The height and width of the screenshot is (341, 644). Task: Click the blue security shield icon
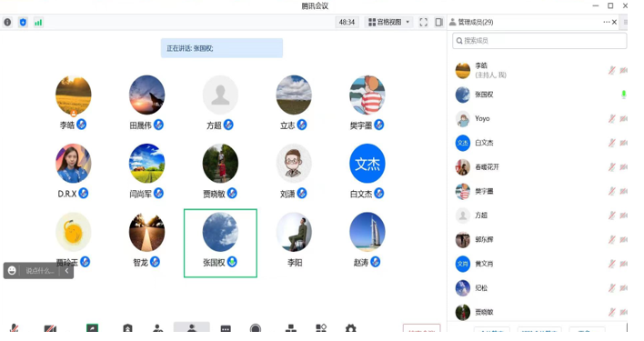(x=23, y=22)
